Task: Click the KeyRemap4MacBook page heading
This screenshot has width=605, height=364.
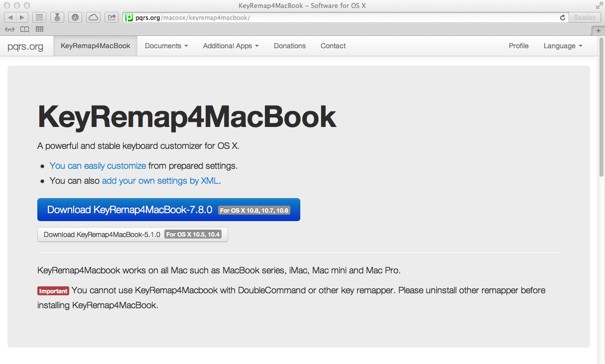Action: pos(187,118)
